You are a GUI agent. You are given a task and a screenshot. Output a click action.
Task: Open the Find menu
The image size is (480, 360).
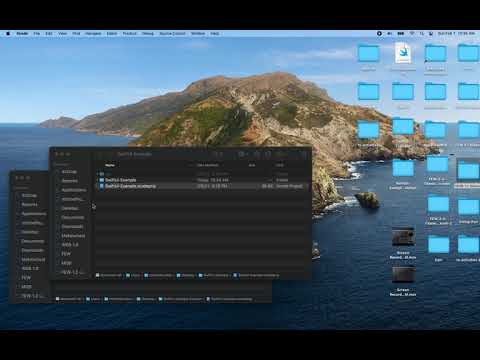coord(76,34)
